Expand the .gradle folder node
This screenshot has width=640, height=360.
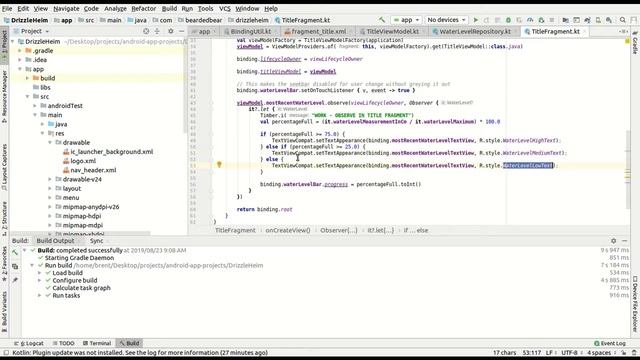pos(20,51)
